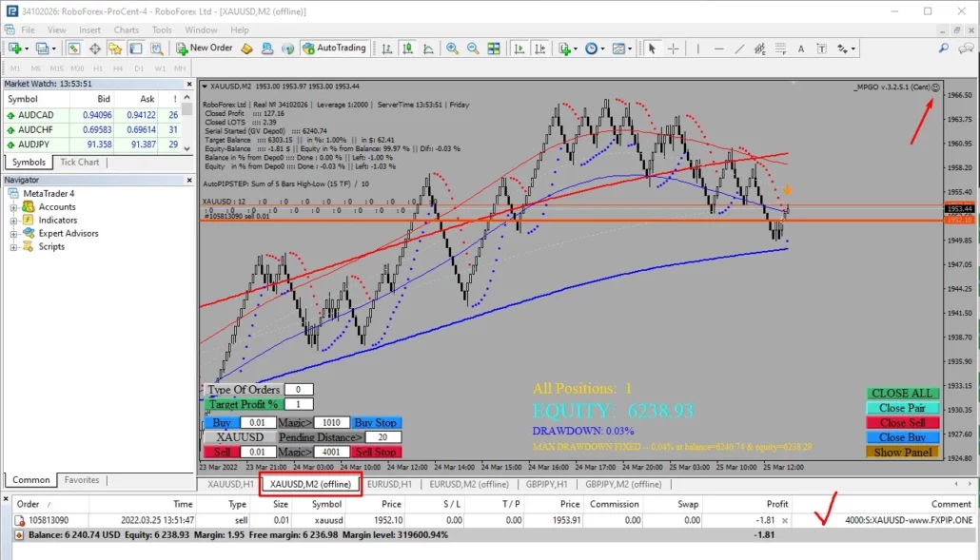Open the Arrows objects dropdown
The height and width of the screenshot is (560, 980).
pyautogui.click(x=846, y=48)
